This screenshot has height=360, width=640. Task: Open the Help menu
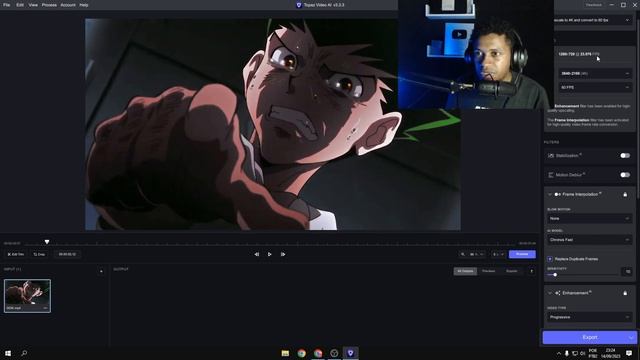[x=84, y=5]
